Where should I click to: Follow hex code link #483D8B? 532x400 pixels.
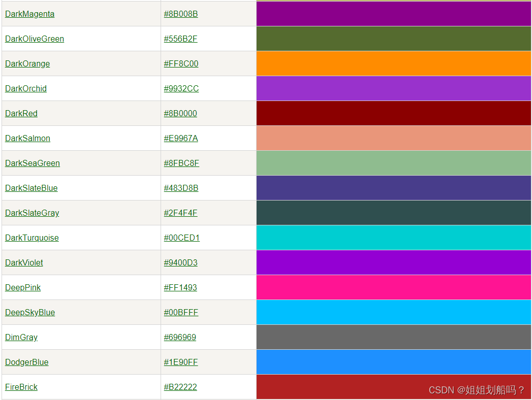(x=181, y=188)
